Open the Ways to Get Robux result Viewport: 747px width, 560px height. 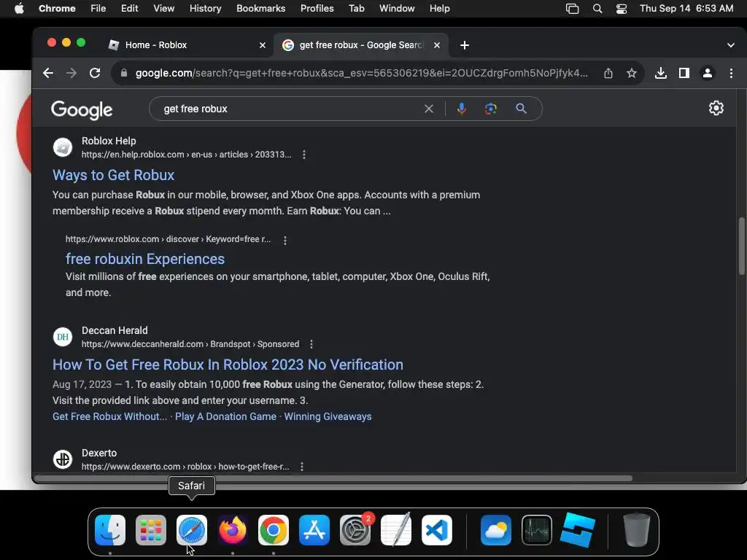113,175
